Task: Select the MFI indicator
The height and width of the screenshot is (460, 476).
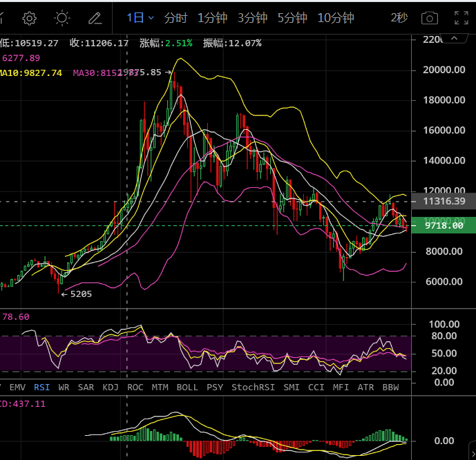Action: pyautogui.click(x=341, y=387)
